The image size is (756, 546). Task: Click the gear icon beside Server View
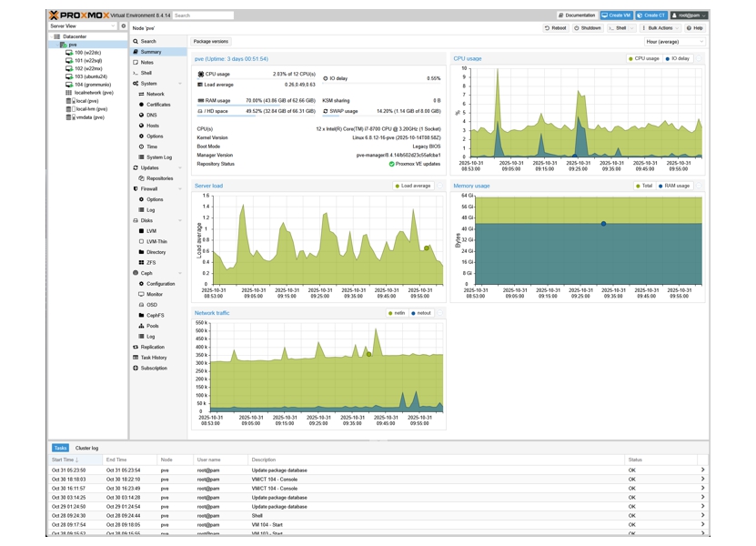(124, 26)
